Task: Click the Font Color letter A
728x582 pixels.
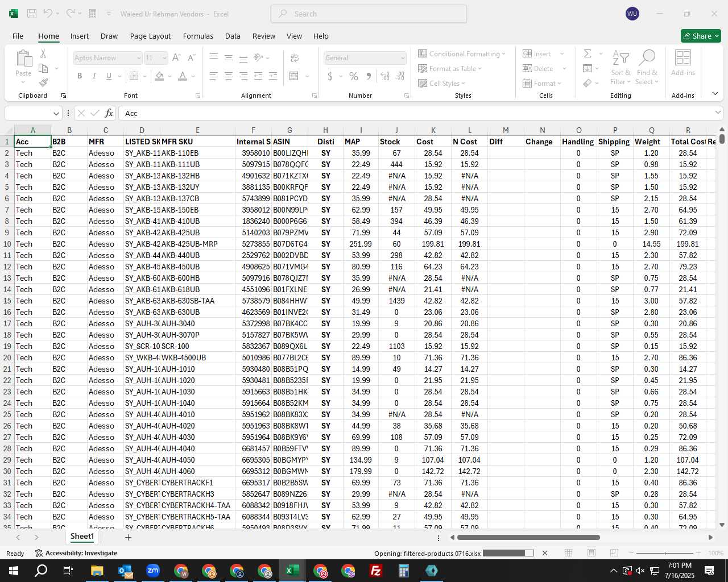Action: coord(183,76)
